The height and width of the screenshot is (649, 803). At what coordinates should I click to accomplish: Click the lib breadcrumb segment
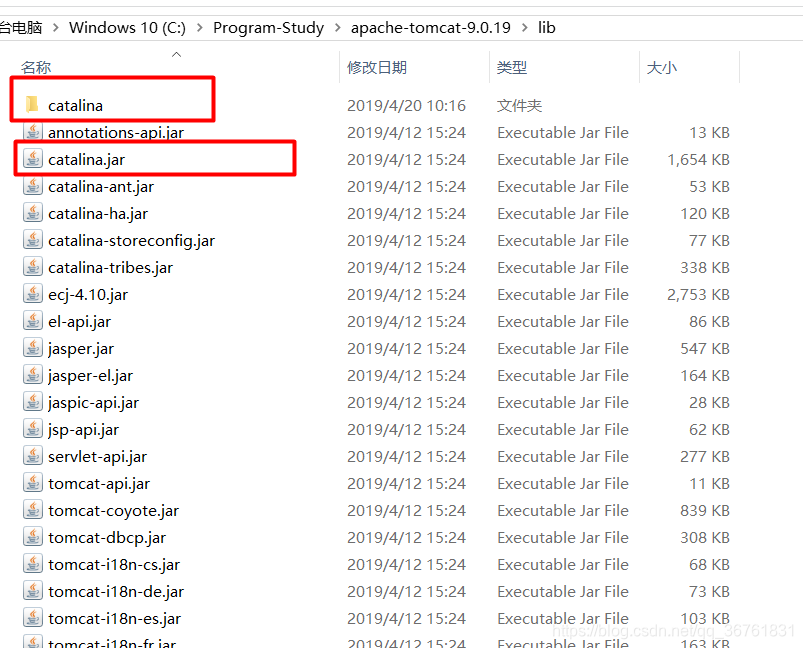point(546,28)
